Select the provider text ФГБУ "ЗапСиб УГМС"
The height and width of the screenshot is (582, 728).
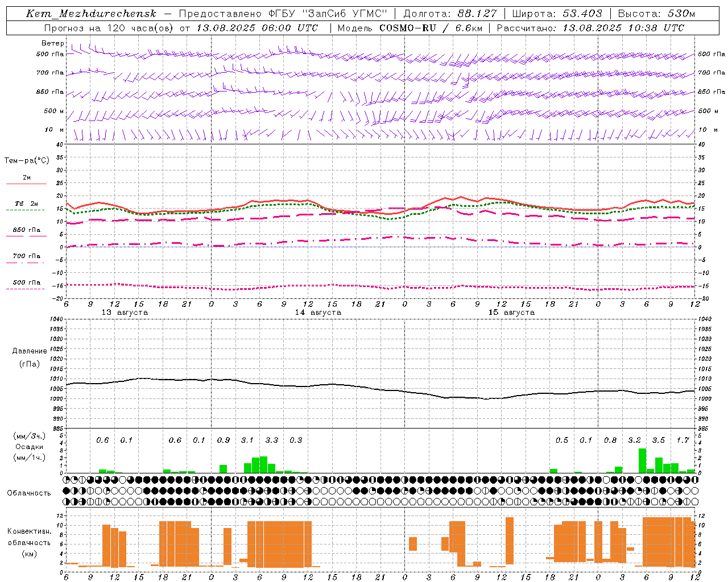tap(329, 14)
